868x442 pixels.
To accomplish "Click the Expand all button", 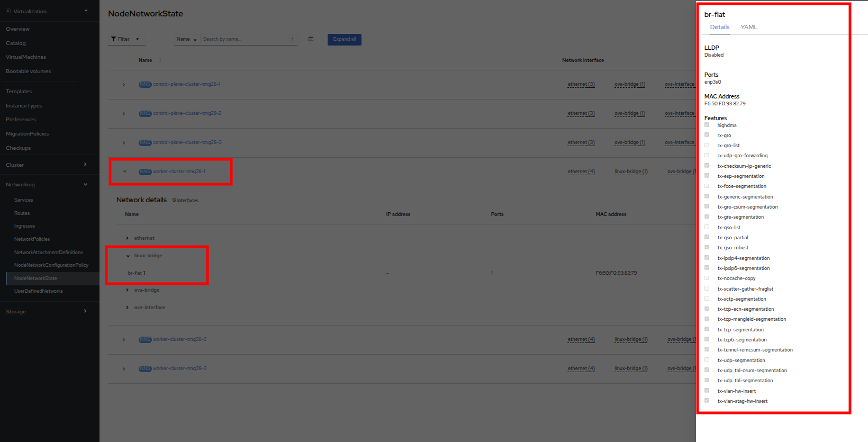I will tap(344, 39).
